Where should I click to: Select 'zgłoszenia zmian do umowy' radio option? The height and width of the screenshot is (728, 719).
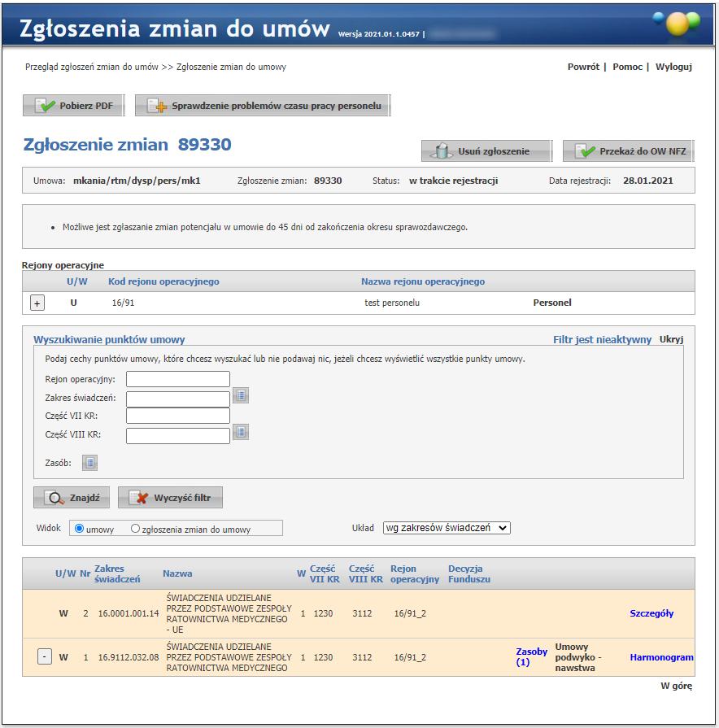(136, 529)
